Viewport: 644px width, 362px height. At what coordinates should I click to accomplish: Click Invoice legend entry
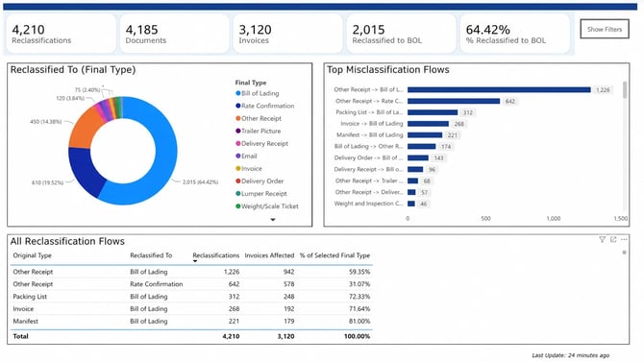[249, 168]
